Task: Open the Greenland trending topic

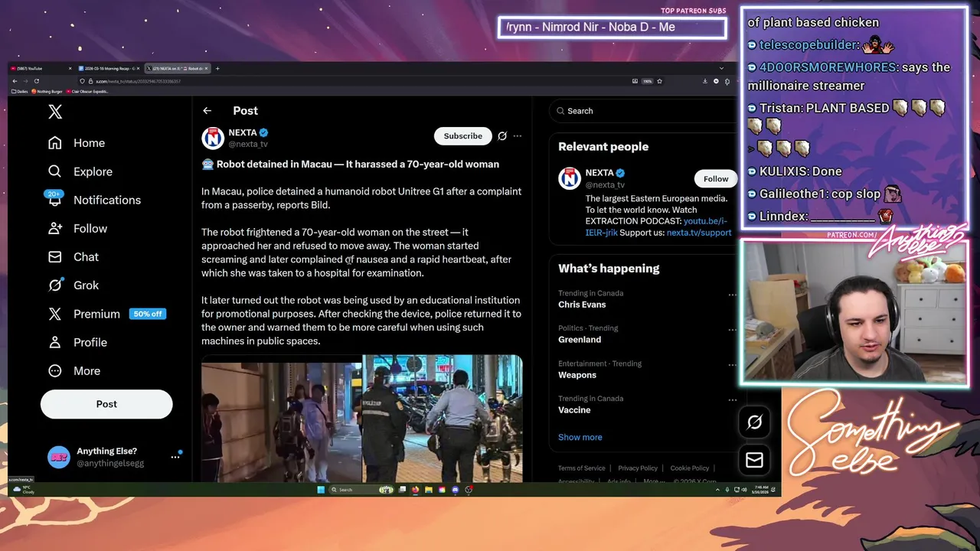Action: [x=580, y=340]
